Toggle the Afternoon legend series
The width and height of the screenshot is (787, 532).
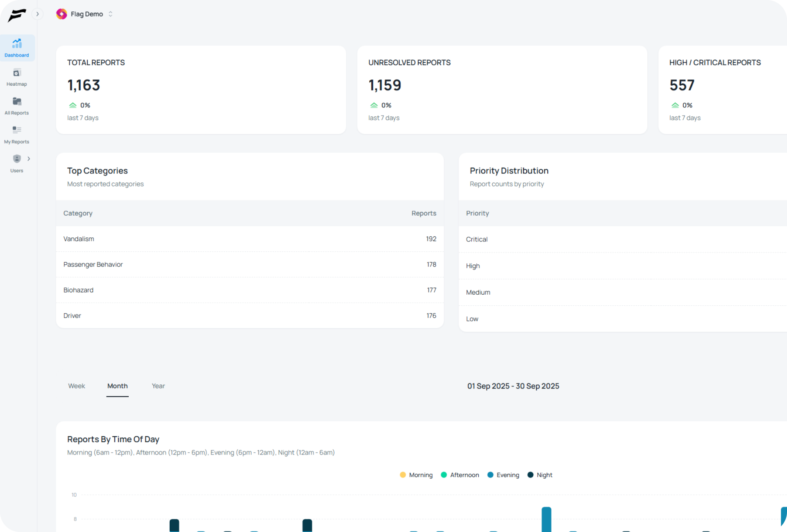(464, 475)
